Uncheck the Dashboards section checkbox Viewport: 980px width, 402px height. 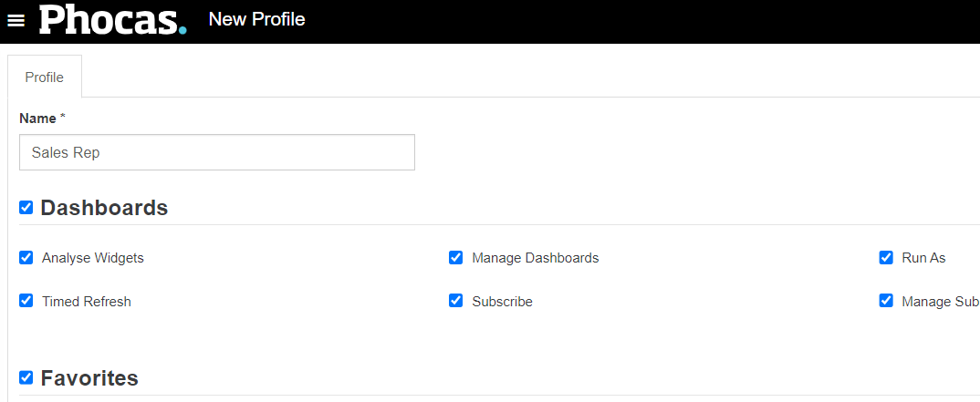pos(26,207)
